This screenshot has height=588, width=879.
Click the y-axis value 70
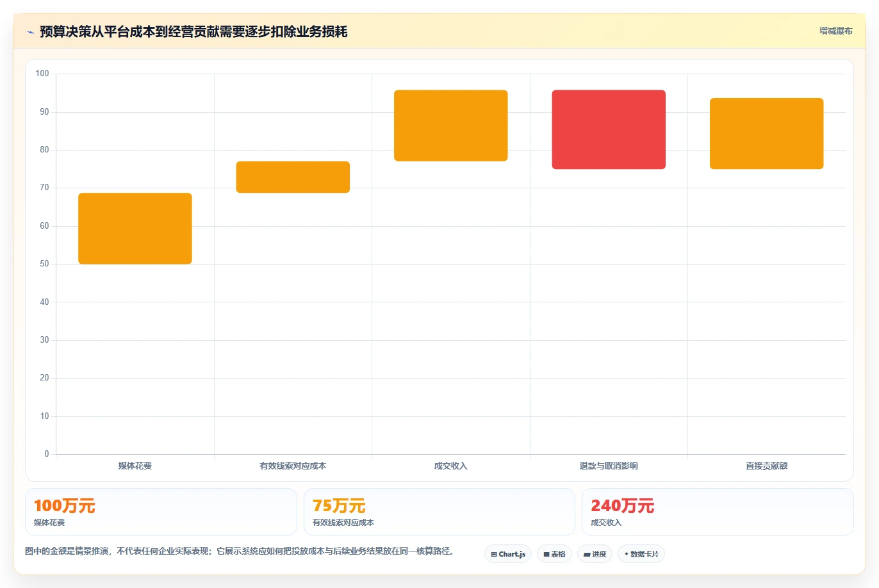pos(44,188)
